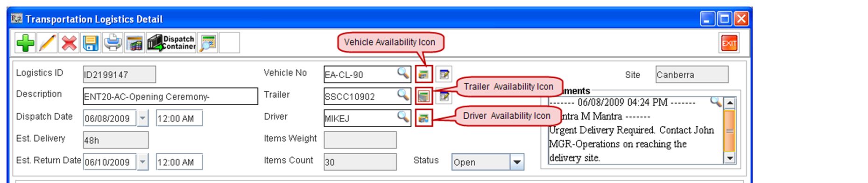
Task: Click Est. Return Date 06/10/2009 field
Action: click(x=110, y=162)
